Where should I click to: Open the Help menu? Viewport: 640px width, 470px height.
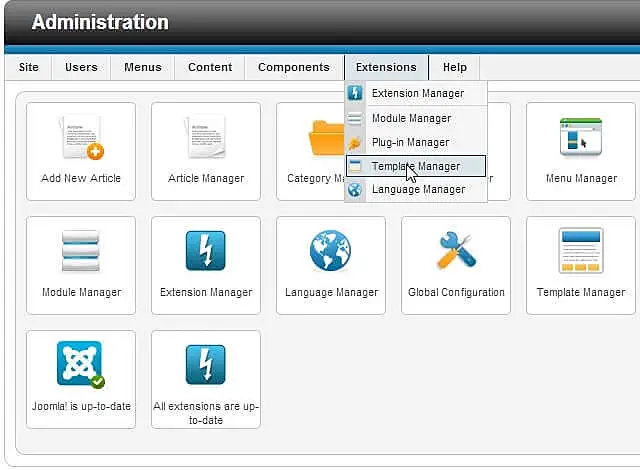click(455, 67)
